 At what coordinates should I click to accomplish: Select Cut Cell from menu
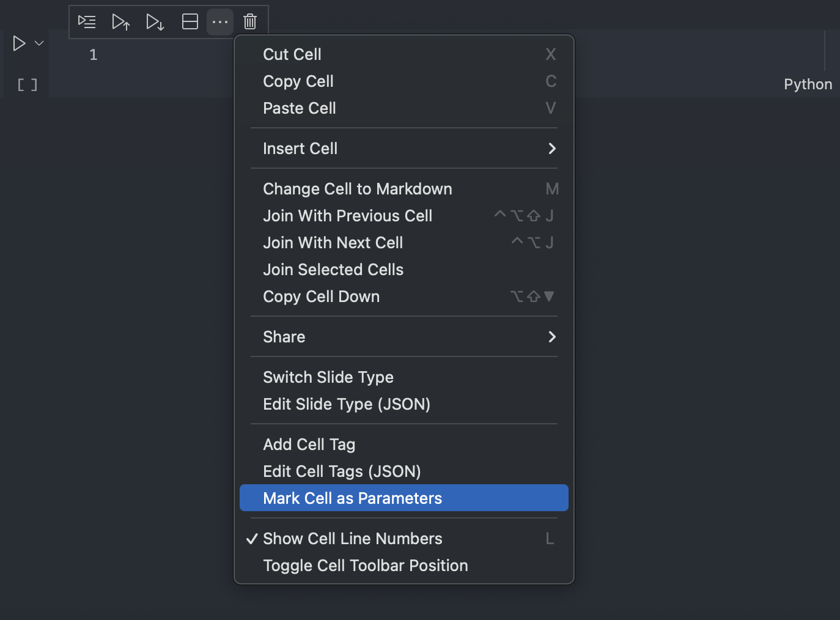(x=404, y=54)
